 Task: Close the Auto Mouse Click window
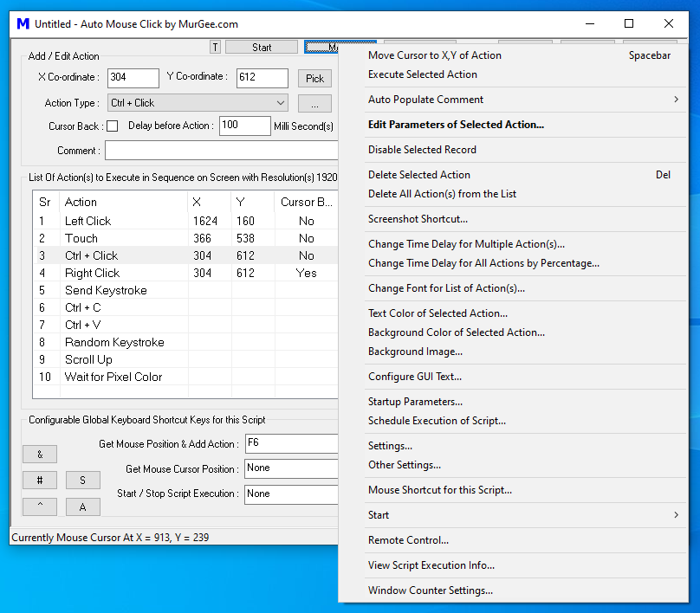point(668,23)
